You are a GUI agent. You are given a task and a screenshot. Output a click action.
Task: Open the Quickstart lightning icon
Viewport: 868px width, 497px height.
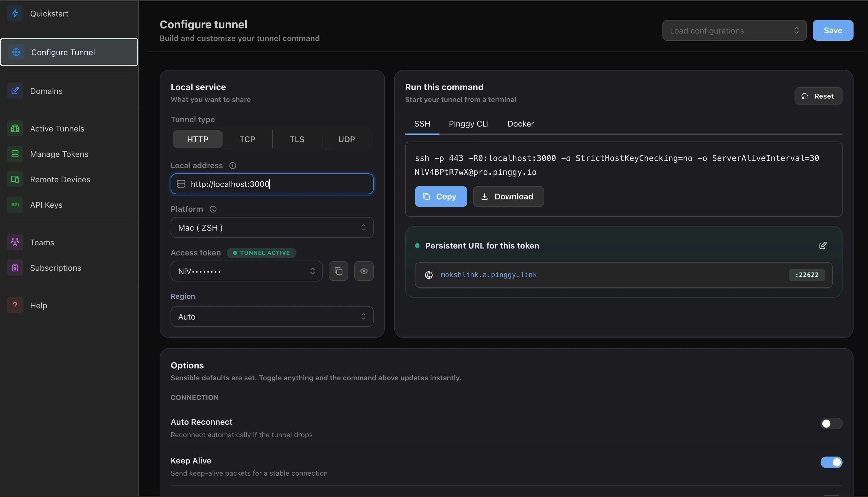click(x=15, y=14)
